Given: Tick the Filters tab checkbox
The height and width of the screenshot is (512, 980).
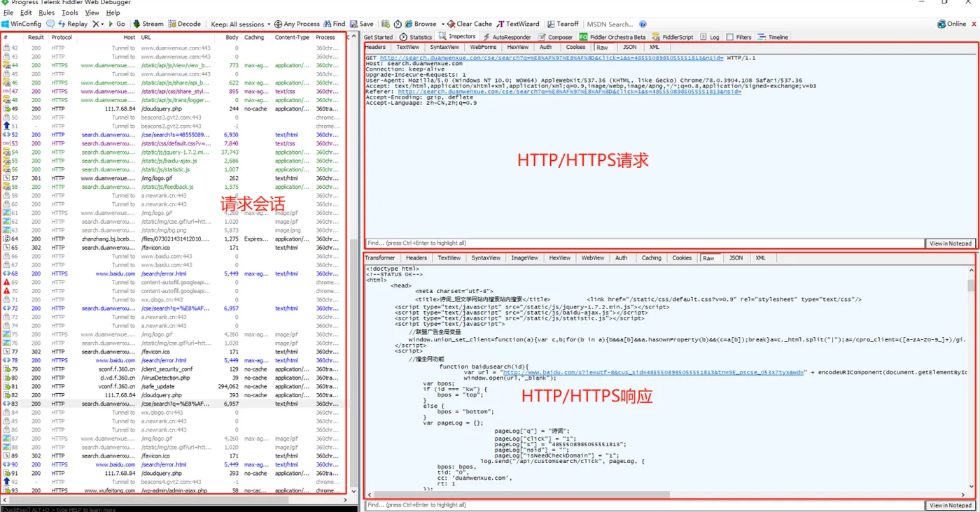Looking at the screenshot, I should 730,37.
